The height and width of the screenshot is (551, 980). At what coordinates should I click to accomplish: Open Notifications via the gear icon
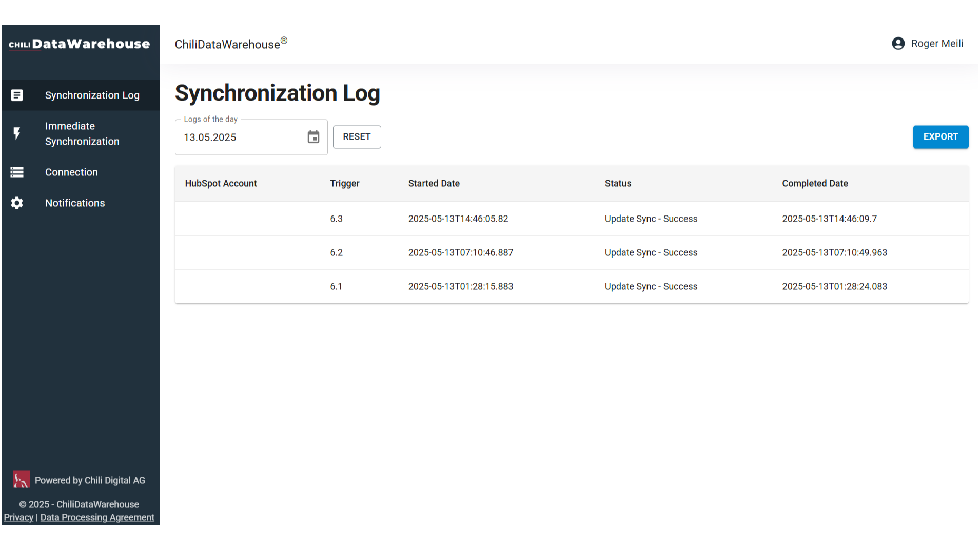click(x=17, y=203)
